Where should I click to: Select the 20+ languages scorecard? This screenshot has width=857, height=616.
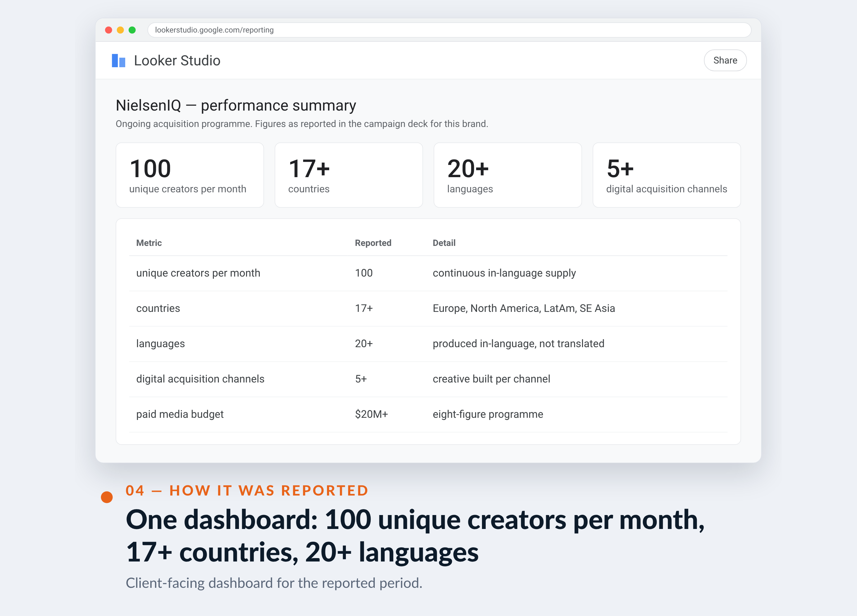(x=507, y=175)
